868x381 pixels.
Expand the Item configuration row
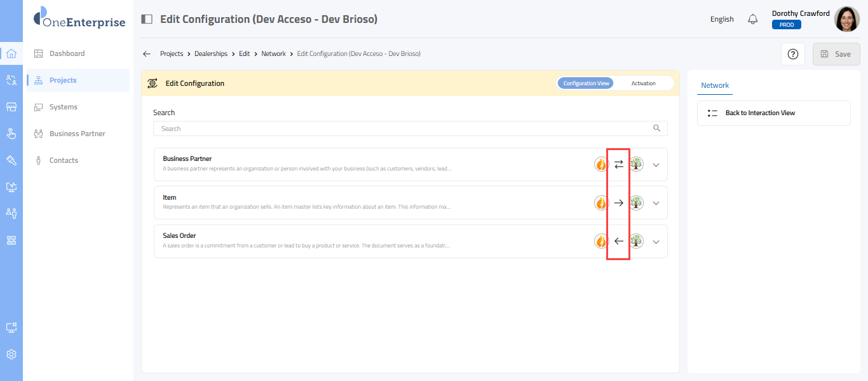click(x=656, y=203)
